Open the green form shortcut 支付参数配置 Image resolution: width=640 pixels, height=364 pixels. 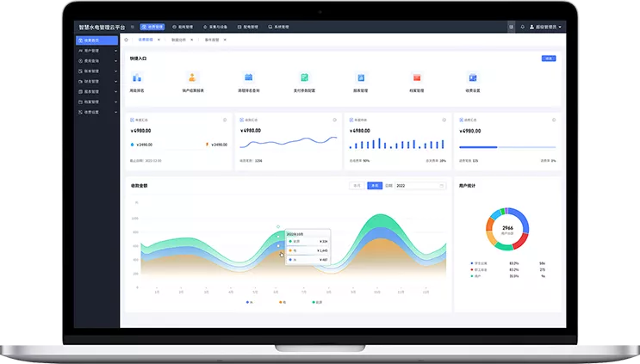(x=304, y=77)
